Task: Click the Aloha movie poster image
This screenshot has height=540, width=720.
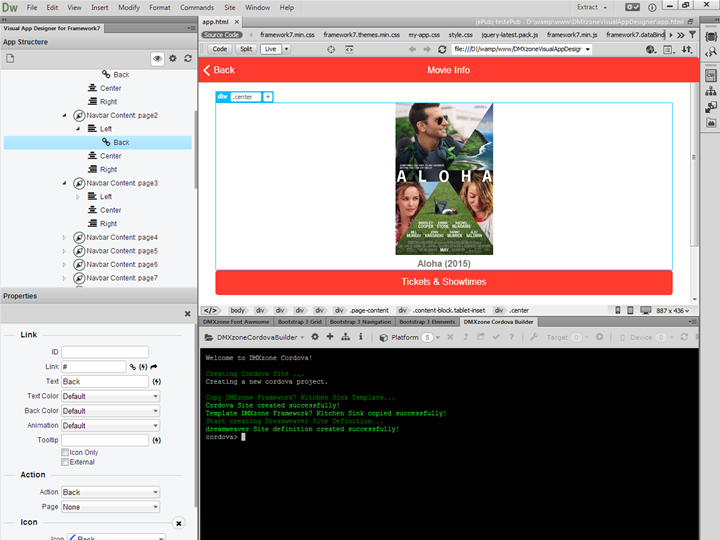Action: click(444, 179)
